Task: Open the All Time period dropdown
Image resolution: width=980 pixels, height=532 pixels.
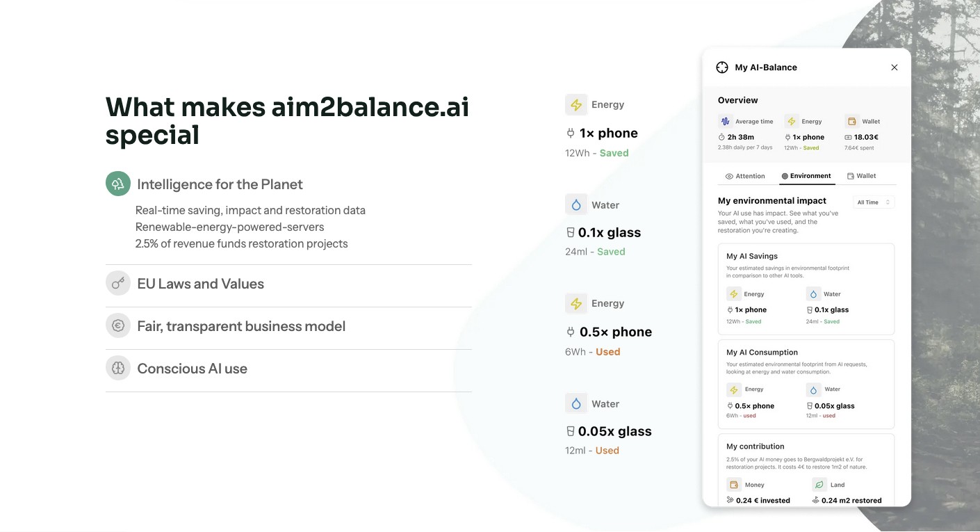Action: (x=874, y=202)
